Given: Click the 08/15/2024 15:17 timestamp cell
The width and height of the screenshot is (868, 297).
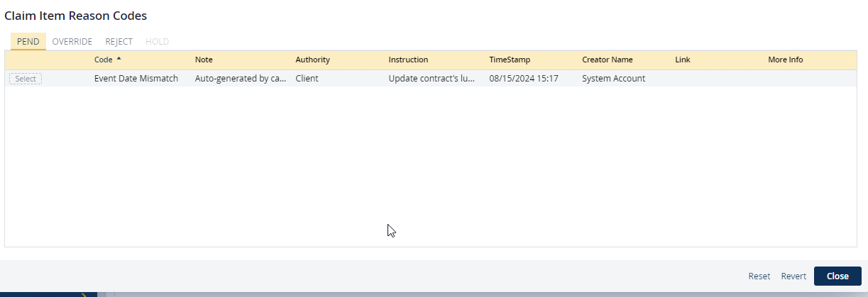Looking at the screenshot, I should [x=524, y=79].
